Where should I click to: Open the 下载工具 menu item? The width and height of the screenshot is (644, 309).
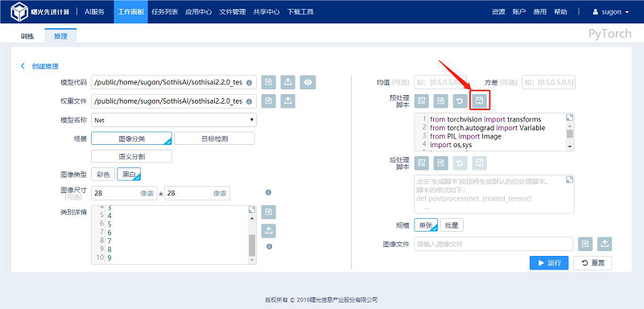300,12
